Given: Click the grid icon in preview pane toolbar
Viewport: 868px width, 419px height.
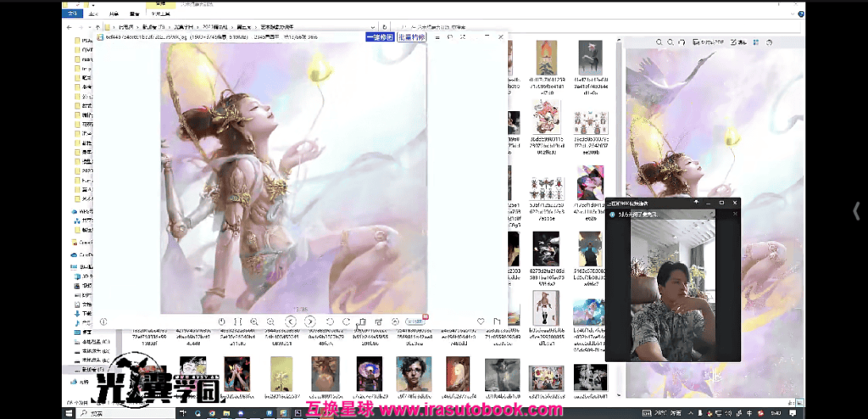Looking at the screenshot, I should [x=755, y=42].
